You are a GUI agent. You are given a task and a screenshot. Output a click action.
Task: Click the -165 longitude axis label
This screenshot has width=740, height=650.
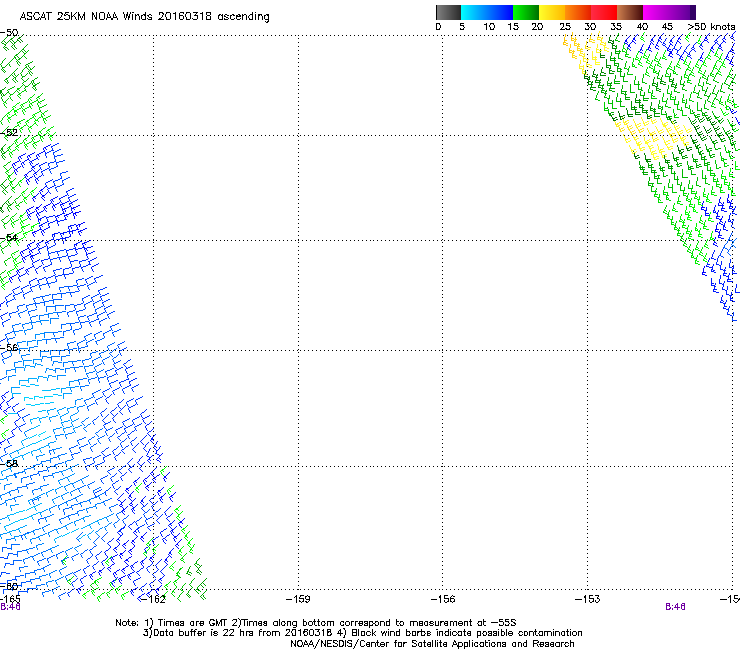[10, 599]
